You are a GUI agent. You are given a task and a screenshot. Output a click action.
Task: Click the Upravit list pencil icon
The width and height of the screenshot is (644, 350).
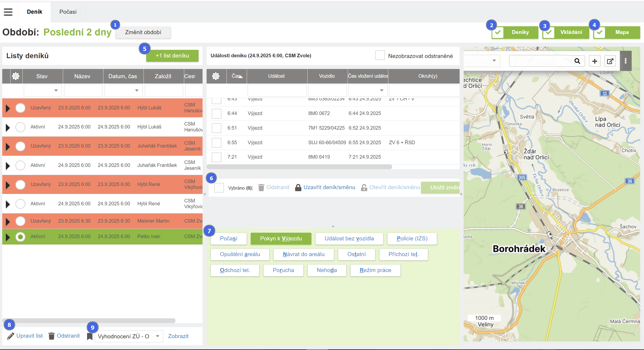[11, 336]
